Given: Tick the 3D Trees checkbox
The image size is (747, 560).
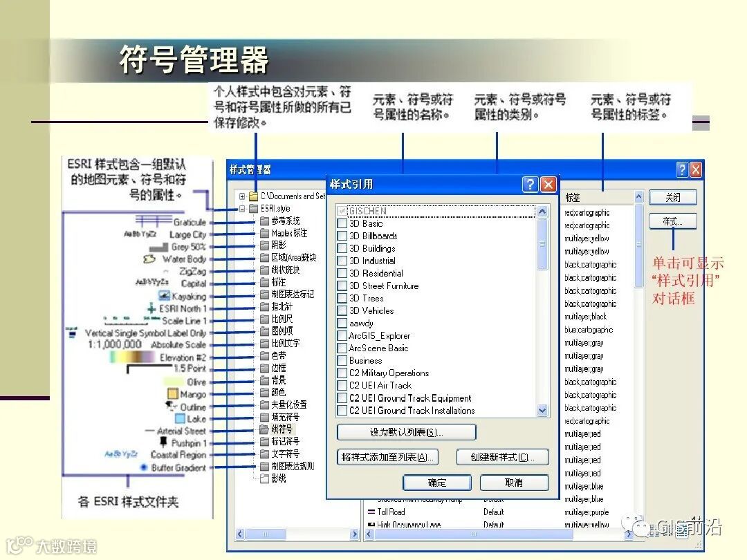Looking at the screenshot, I should (x=342, y=298).
